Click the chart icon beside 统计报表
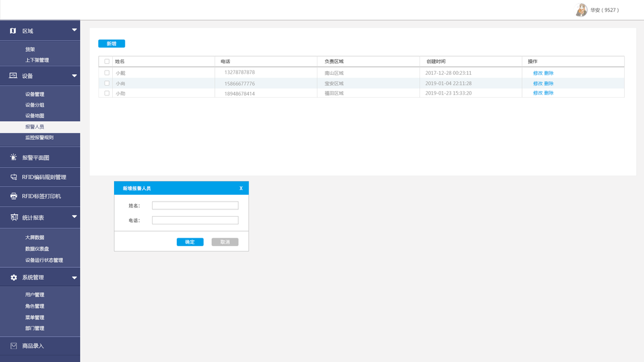This screenshot has width=644, height=362. (14, 217)
